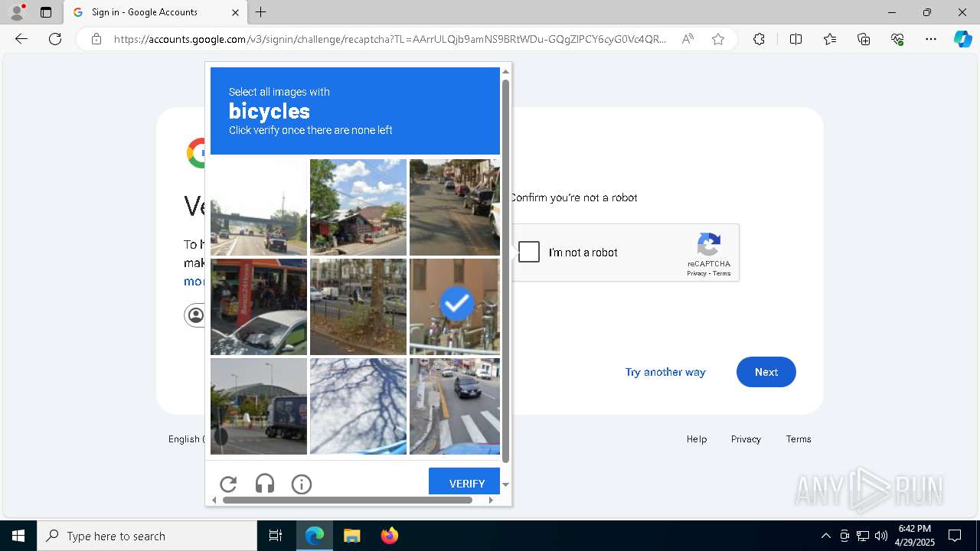The height and width of the screenshot is (551, 980).
Task: Select the house with blue sky tile
Action: pos(358,207)
